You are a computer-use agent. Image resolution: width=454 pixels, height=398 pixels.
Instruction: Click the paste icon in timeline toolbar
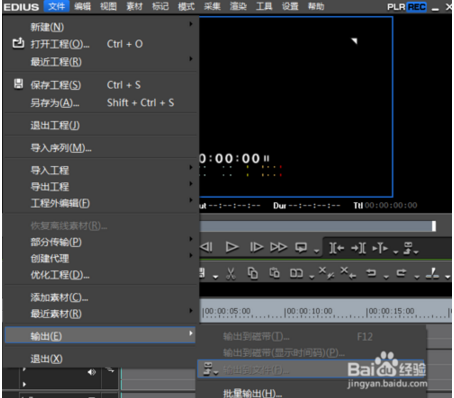(275, 273)
